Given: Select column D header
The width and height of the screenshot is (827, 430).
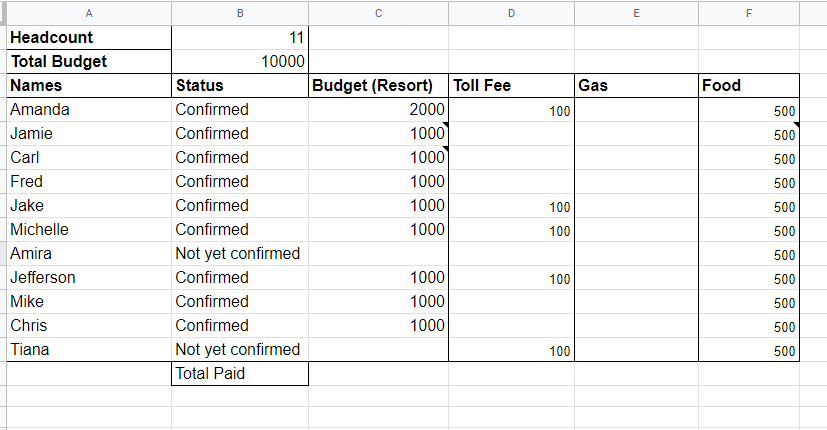Looking at the screenshot, I should (x=512, y=13).
